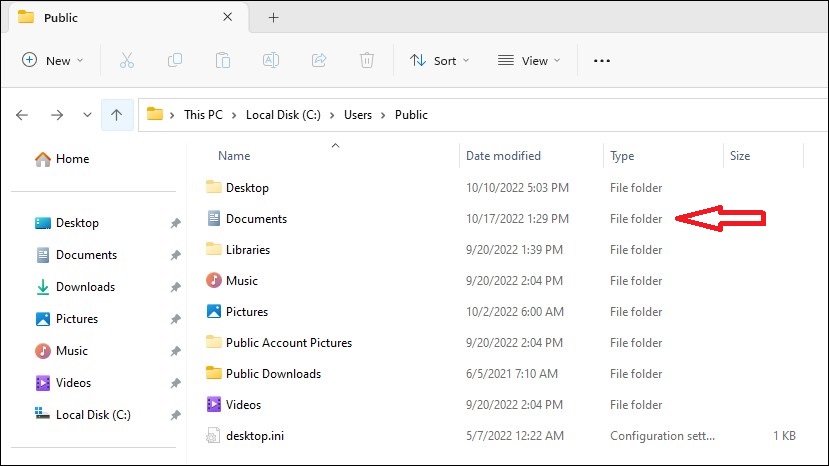This screenshot has height=466, width=829.
Task: Select the Public tab
Action: 112,18
